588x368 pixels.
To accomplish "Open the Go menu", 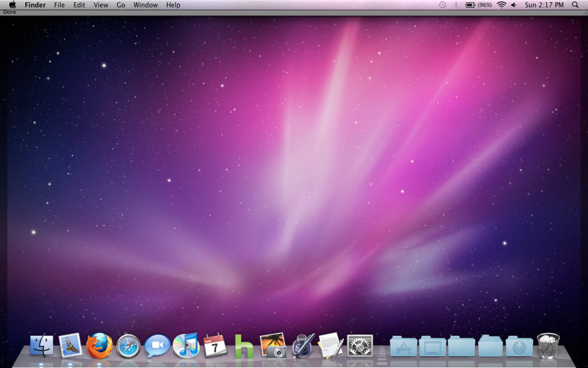I will click(x=121, y=5).
